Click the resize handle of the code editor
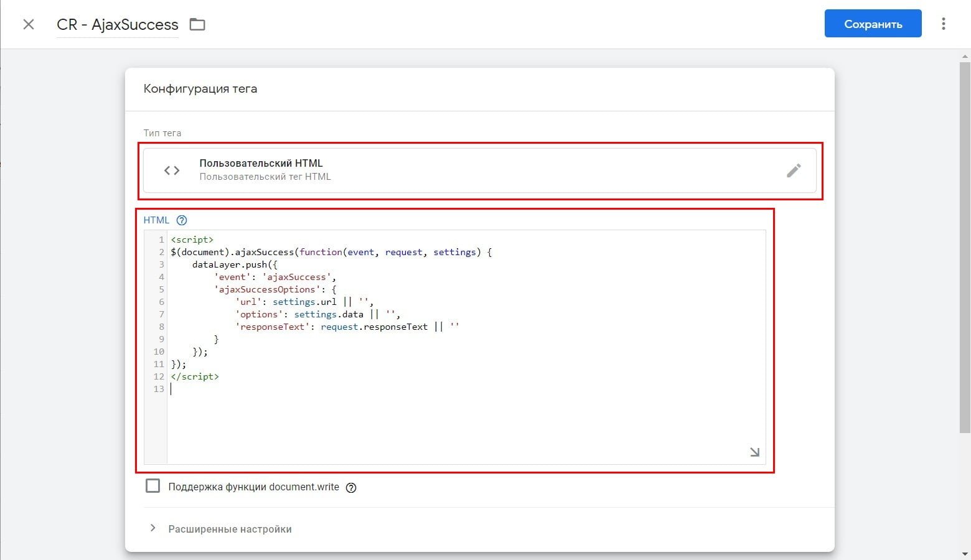 754,452
